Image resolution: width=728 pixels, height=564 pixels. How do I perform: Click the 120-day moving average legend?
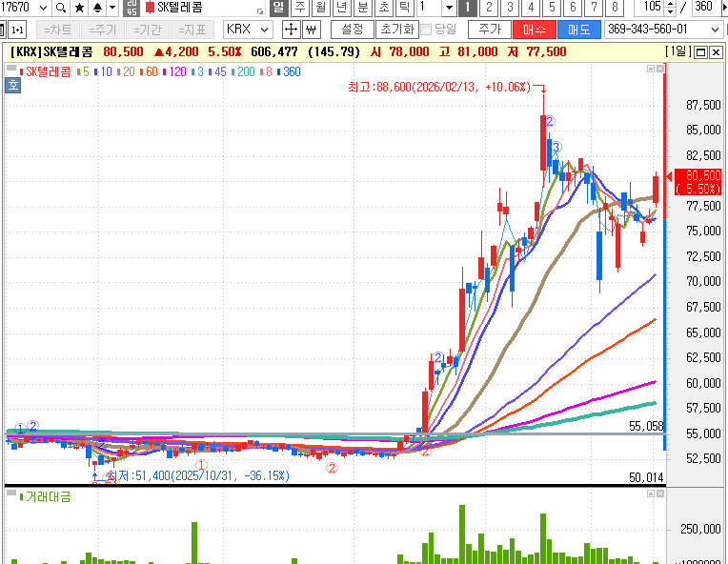click(174, 72)
